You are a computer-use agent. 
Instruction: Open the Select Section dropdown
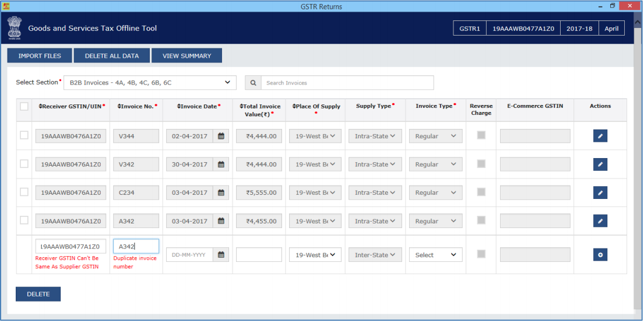click(150, 83)
